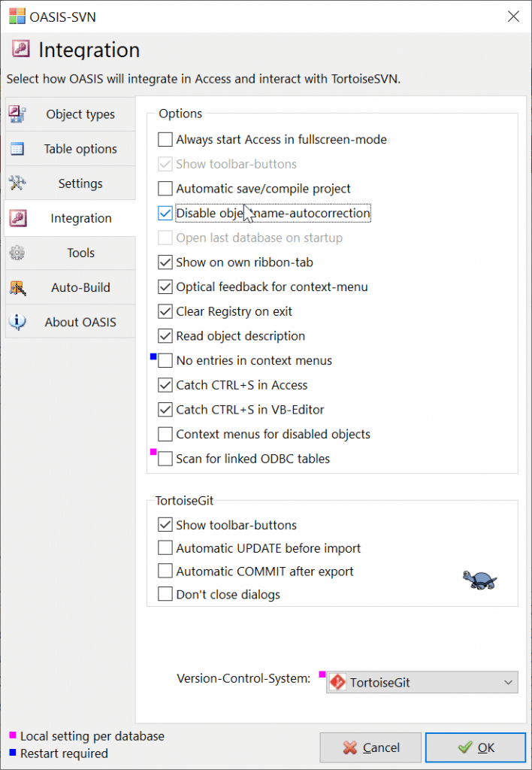The height and width of the screenshot is (770, 532).
Task: Click the Local setting per database text
Action: pyautogui.click(x=92, y=736)
